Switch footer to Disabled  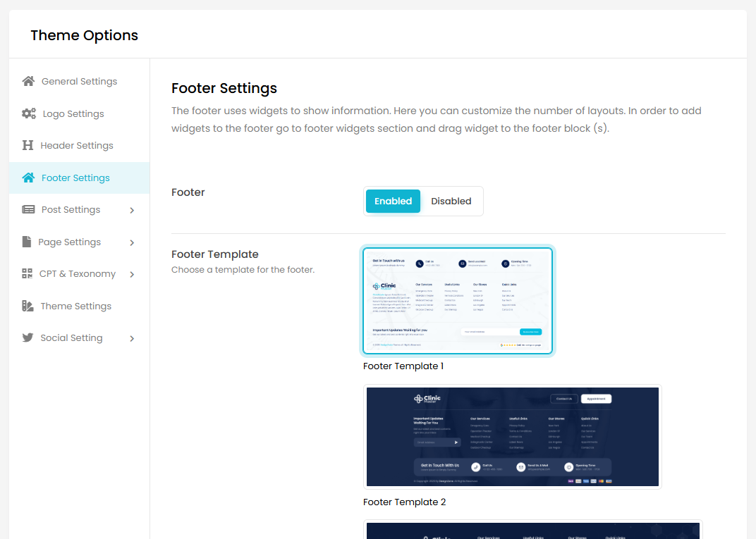451,201
